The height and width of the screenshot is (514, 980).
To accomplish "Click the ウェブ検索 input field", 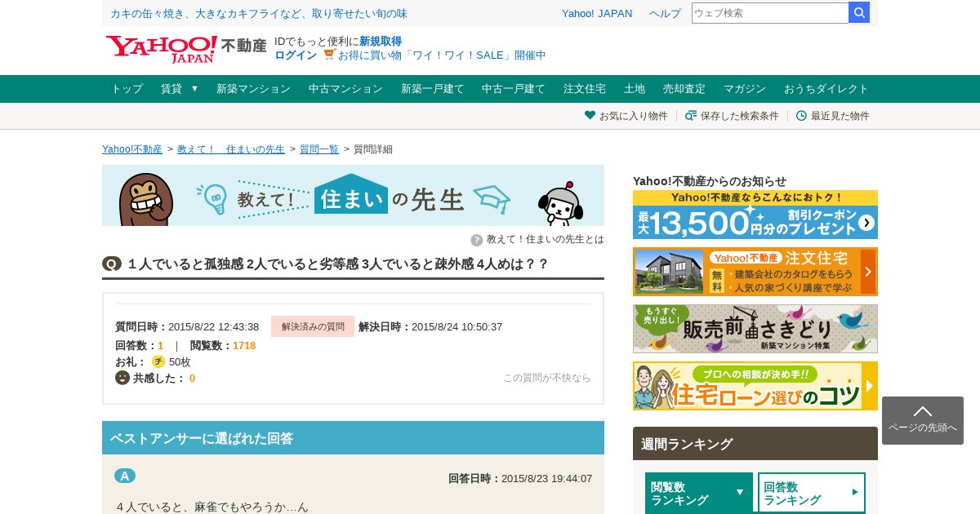I will 770,12.
